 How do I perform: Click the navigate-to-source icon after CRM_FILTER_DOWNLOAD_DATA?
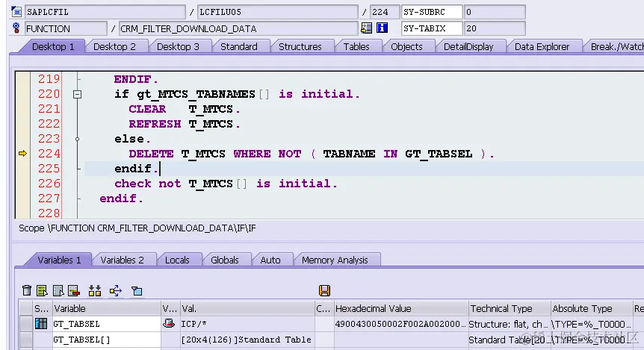(366, 28)
